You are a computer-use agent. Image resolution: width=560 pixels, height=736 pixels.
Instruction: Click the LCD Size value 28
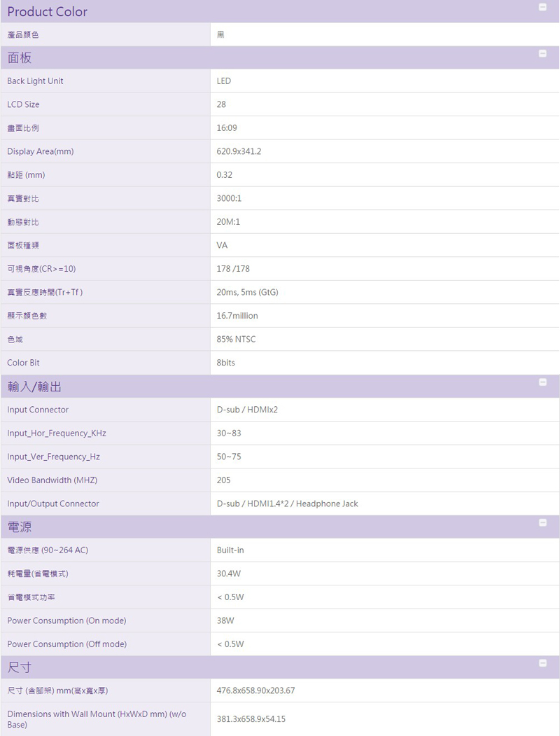click(x=222, y=104)
